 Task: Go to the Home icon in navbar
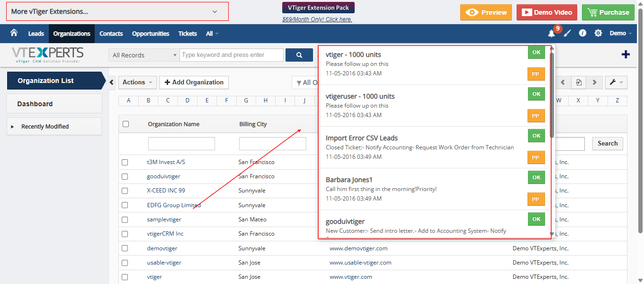(14, 33)
